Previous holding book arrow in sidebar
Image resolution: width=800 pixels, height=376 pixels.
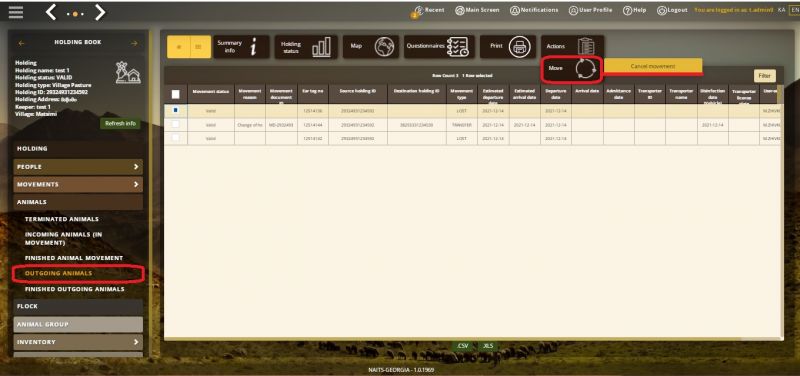tap(21, 43)
